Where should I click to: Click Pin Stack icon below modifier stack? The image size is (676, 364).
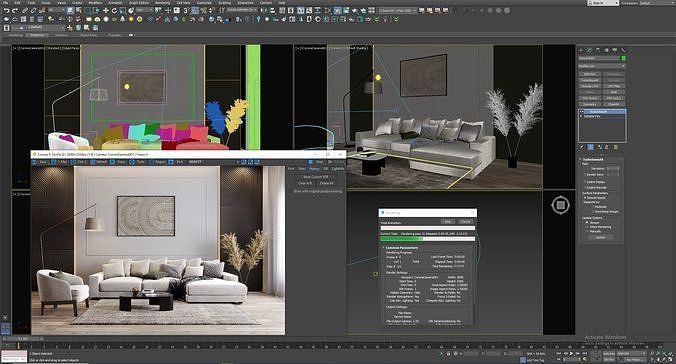[582, 147]
